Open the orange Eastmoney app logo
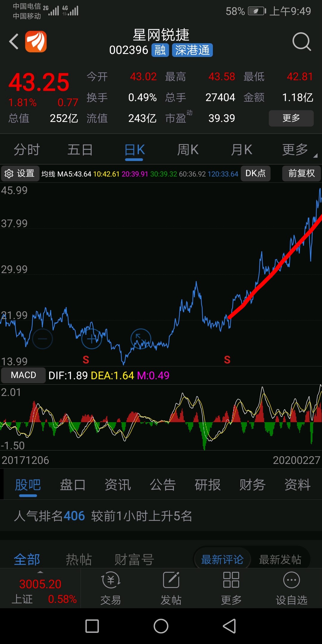This screenshot has height=644, width=322. (x=36, y=41)
